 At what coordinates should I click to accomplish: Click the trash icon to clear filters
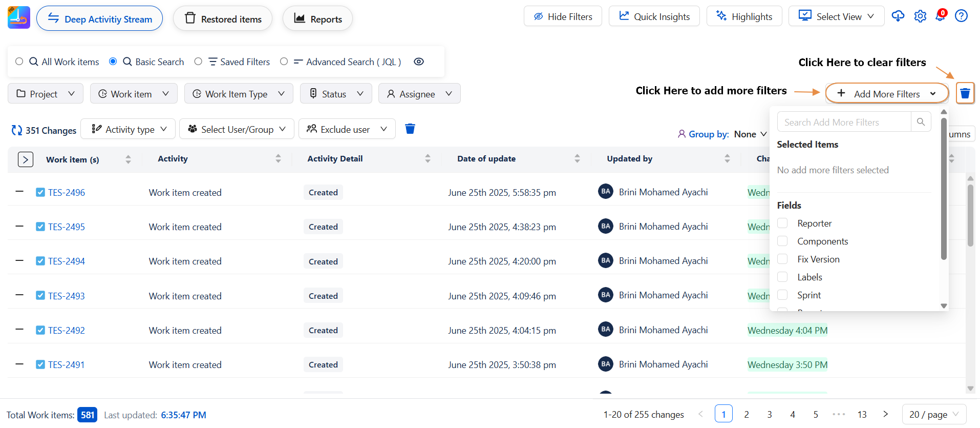pyautogui.click(x=965, y=94)
